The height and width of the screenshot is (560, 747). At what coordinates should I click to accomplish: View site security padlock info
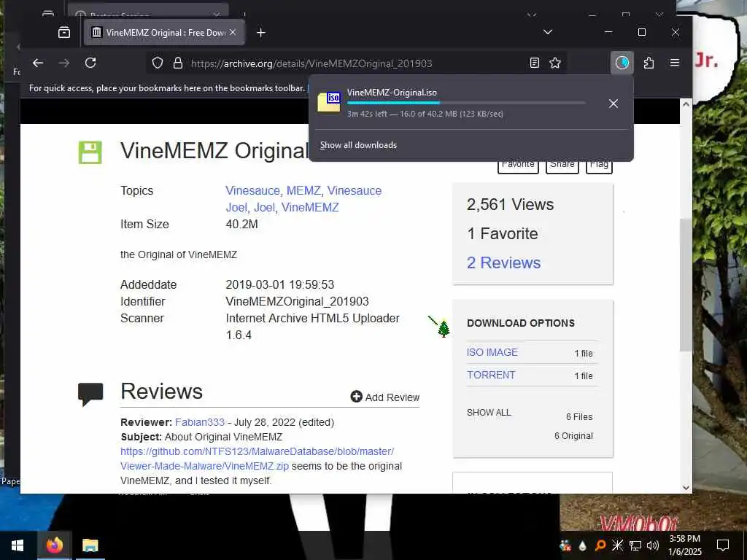pyautogui.click(x=178, y=63)
